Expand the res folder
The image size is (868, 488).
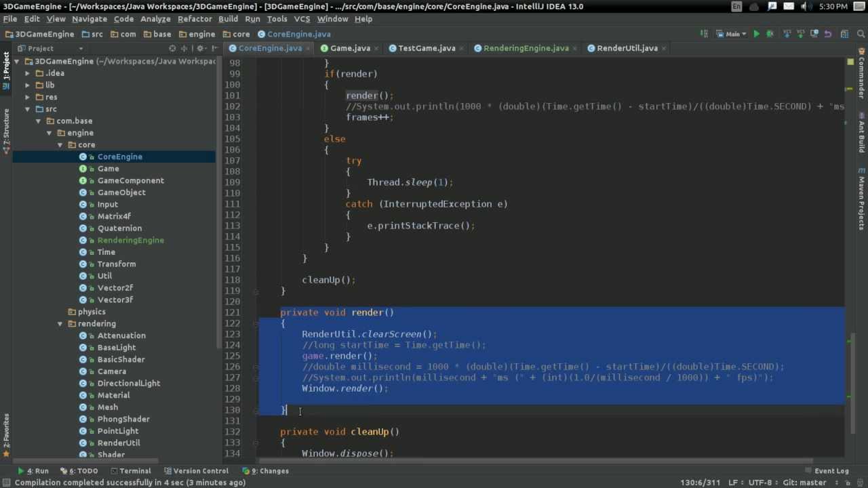tap(28, 97)
